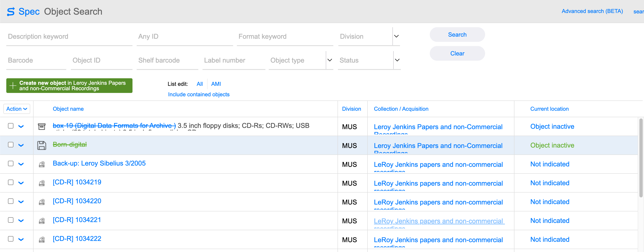Expand row chevron for [CD-R] 1034222

21,239
